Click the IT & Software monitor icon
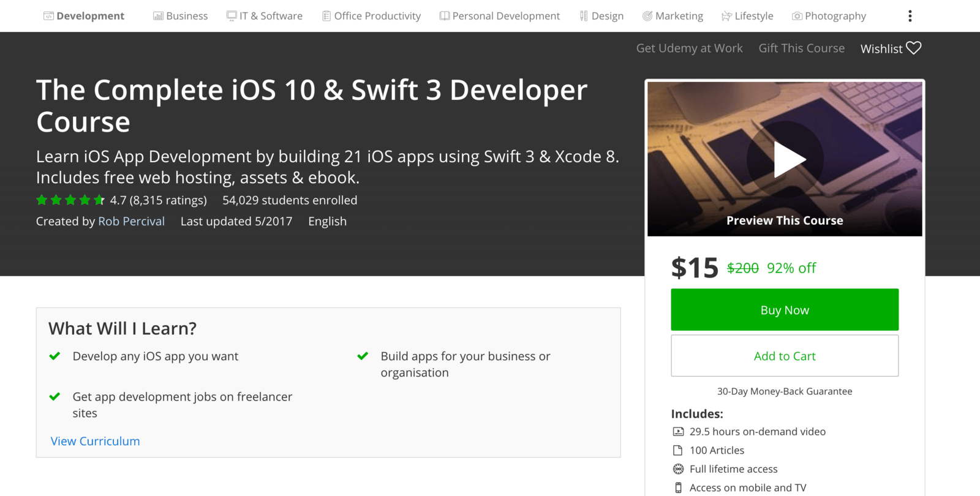The image size is (980, 496). coord(232,16)
